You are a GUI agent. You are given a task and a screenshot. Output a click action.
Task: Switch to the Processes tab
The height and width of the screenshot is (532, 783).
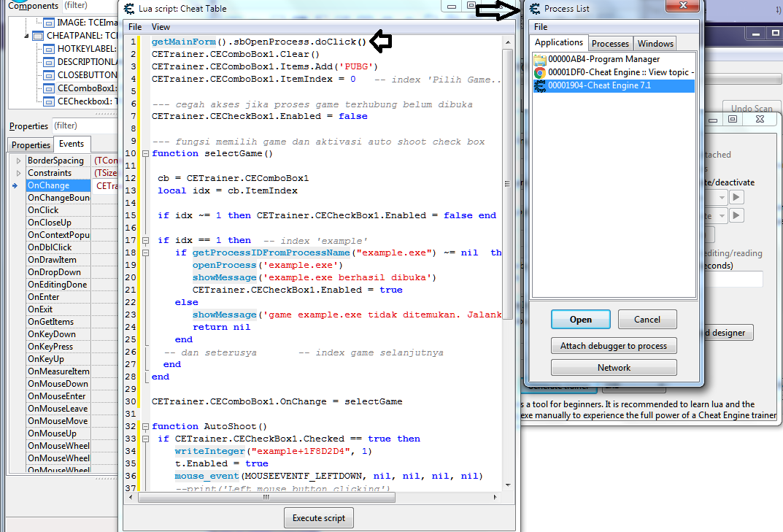610,43
